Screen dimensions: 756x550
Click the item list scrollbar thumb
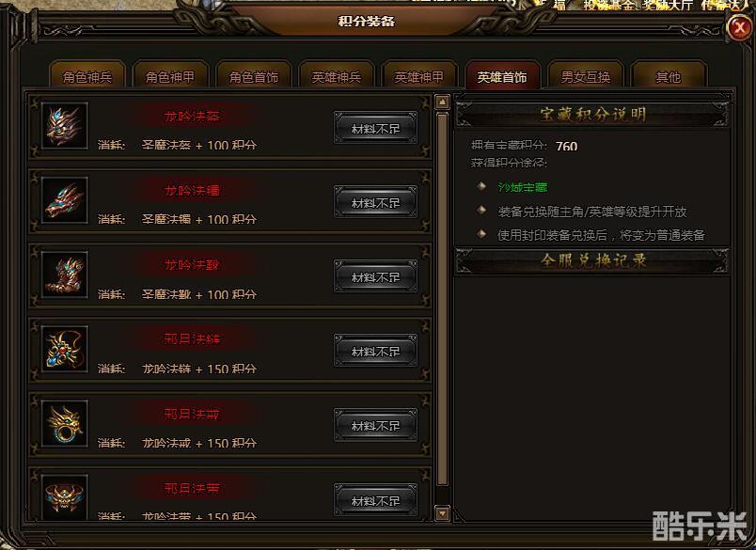442,299
